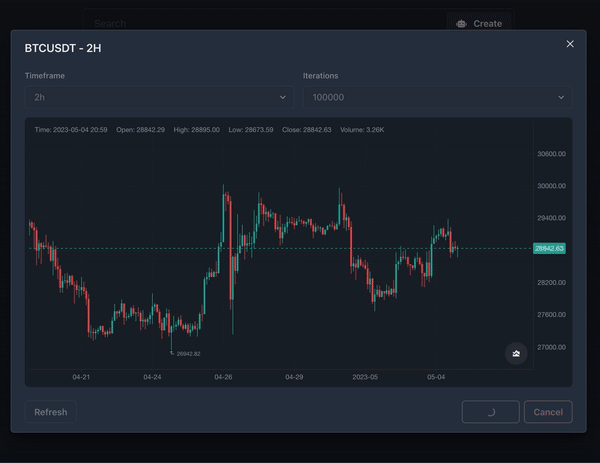Open the Iterations 100000 dropdown
Screen dimensions: 600x463
click(x=437, y=97)
